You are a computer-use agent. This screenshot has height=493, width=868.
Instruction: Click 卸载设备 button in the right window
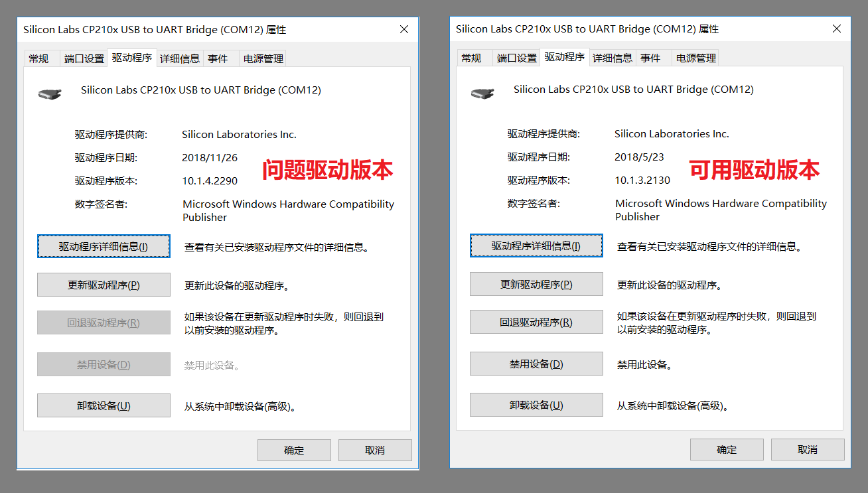coord(536,405)
